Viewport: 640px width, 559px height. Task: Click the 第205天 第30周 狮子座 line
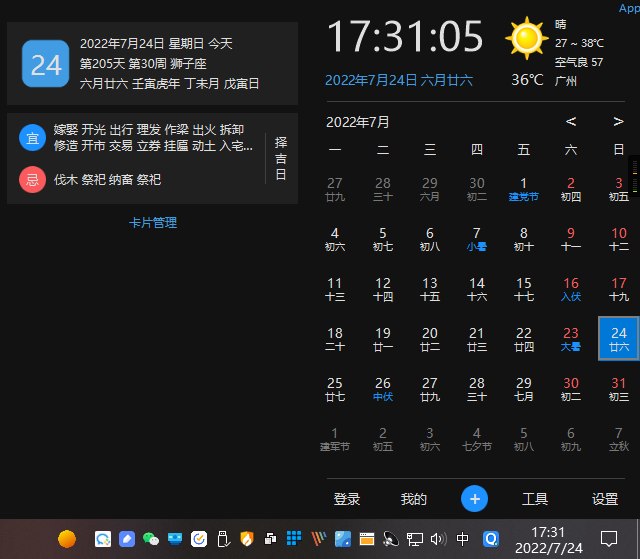[x=143, y=64]
